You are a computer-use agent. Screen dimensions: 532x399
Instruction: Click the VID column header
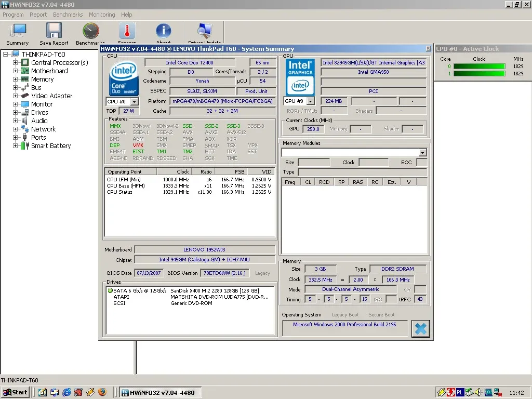point(261,171)
